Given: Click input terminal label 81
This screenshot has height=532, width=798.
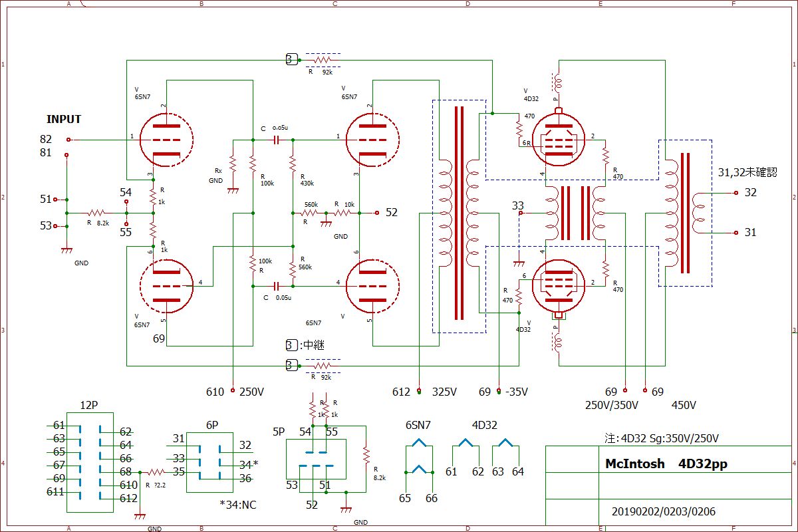Looking at the screenshot, I should (x=45, y=152).
